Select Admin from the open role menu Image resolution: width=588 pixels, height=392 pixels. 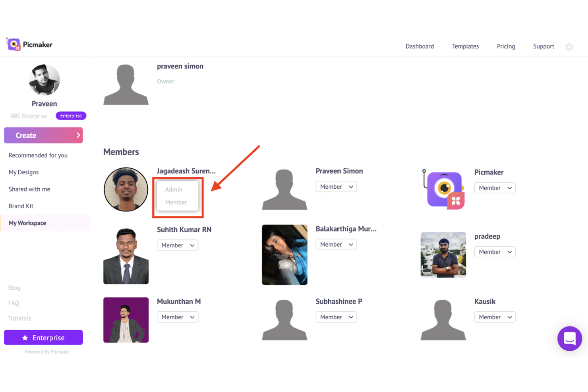[x=174, y=189]
